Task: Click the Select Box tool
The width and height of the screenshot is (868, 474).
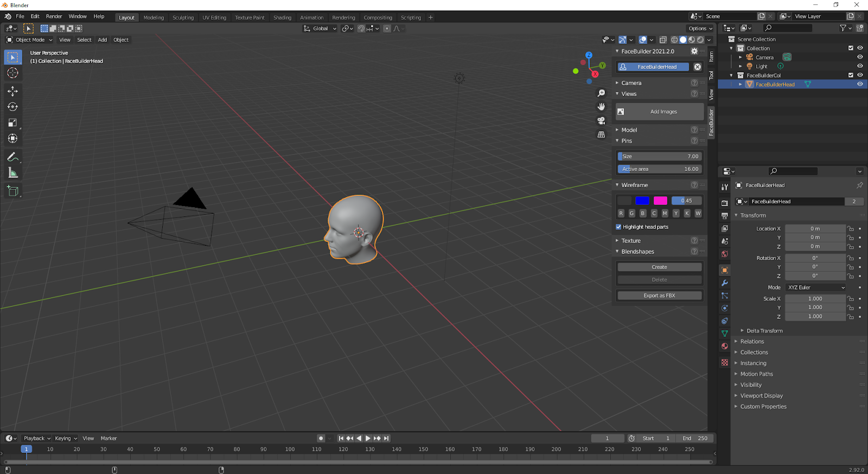Action: (12, 57)
